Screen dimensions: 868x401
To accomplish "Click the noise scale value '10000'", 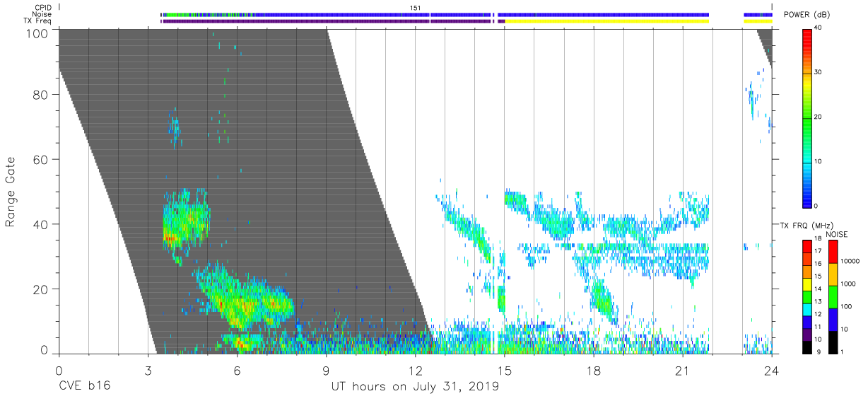I will [850, 261].
